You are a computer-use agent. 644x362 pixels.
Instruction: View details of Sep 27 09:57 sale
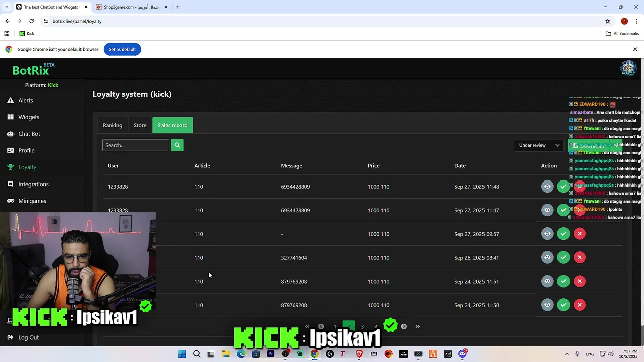pos(547,234)
